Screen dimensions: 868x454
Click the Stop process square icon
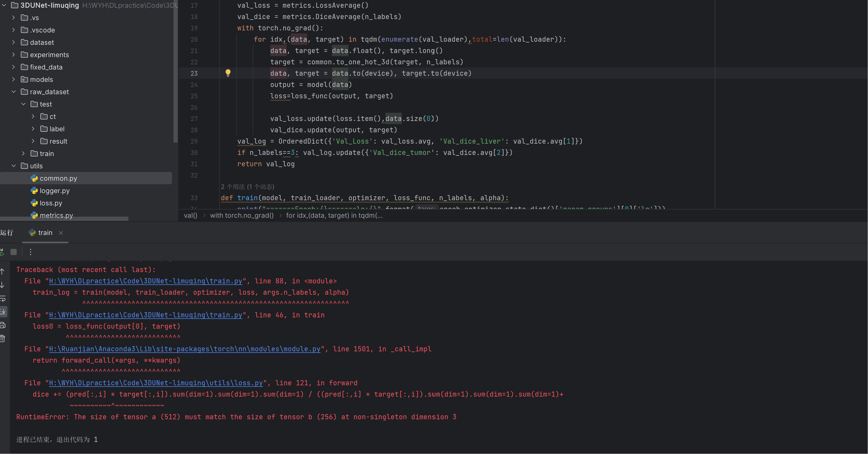(x=13, y=252)
